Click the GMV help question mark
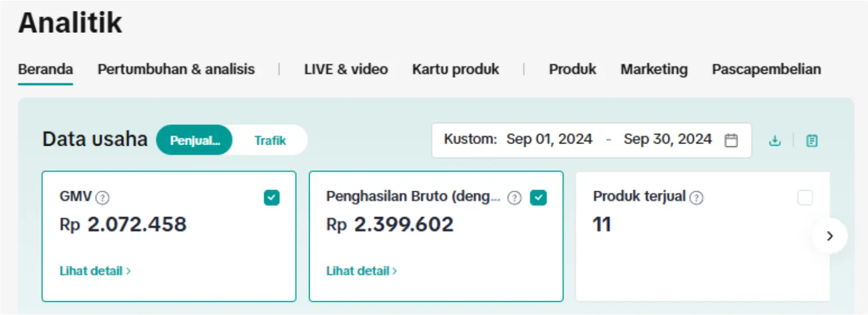The image size is (868, 315). (x=102, y=198)
